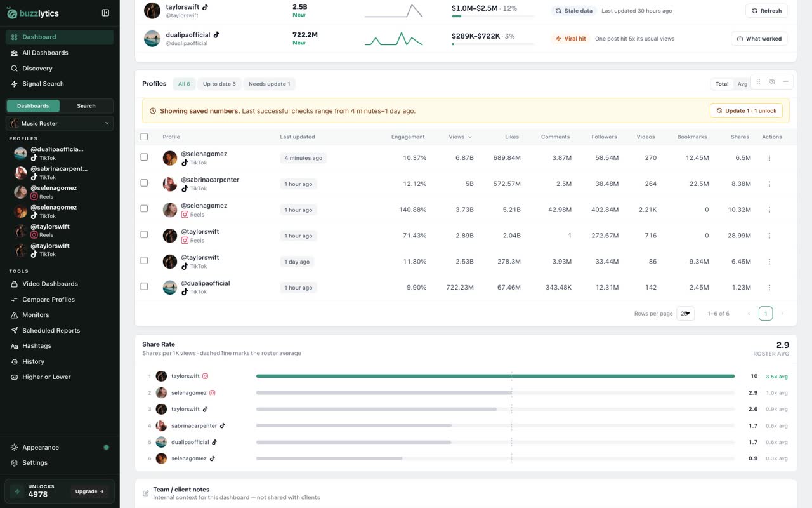
Task: Select the Dashboards sidebar tab
Action: pos(33,106)
